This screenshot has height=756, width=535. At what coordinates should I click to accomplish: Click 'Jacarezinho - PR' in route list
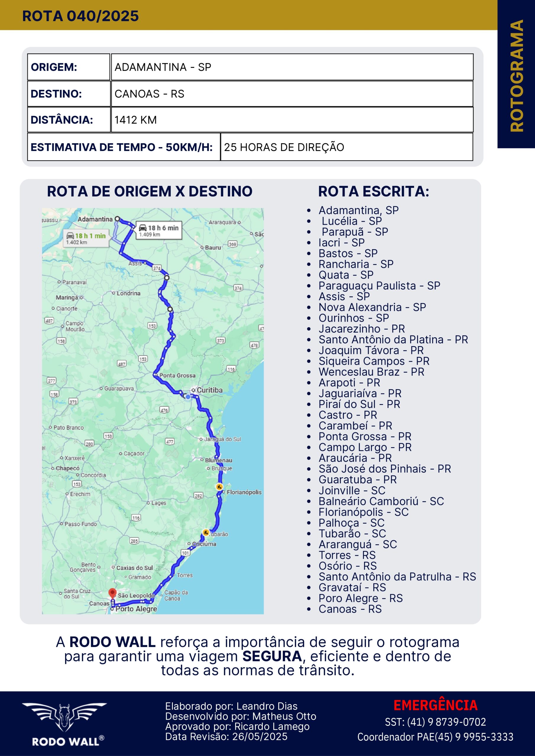(x=361, y=329)
